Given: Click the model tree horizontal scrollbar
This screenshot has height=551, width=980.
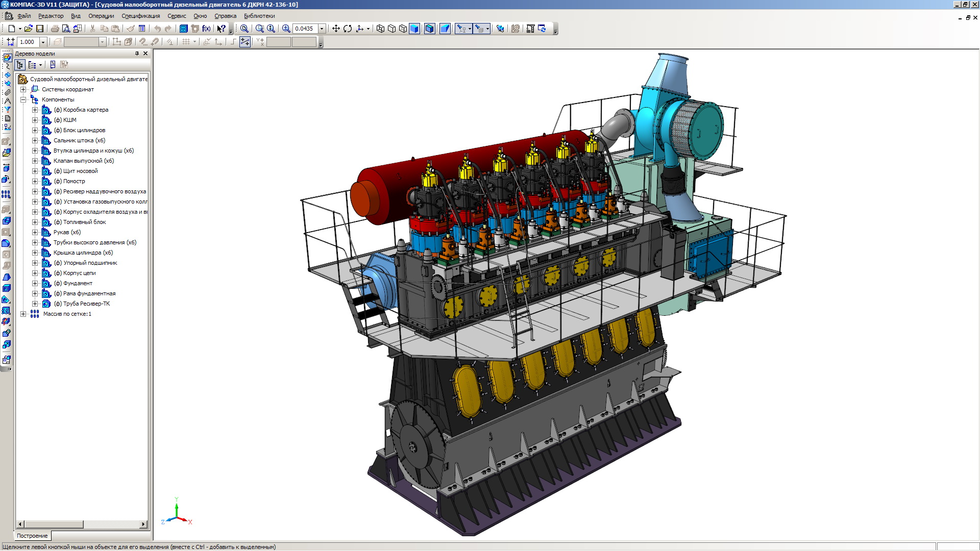Looking at the screenshot, I should click(54, 524).
